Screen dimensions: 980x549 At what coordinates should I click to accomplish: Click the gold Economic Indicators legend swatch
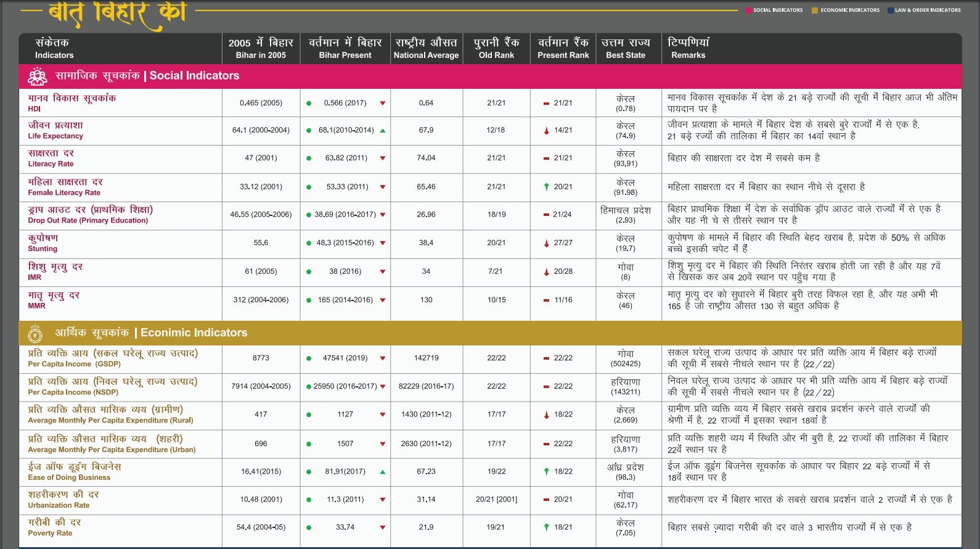815,10
